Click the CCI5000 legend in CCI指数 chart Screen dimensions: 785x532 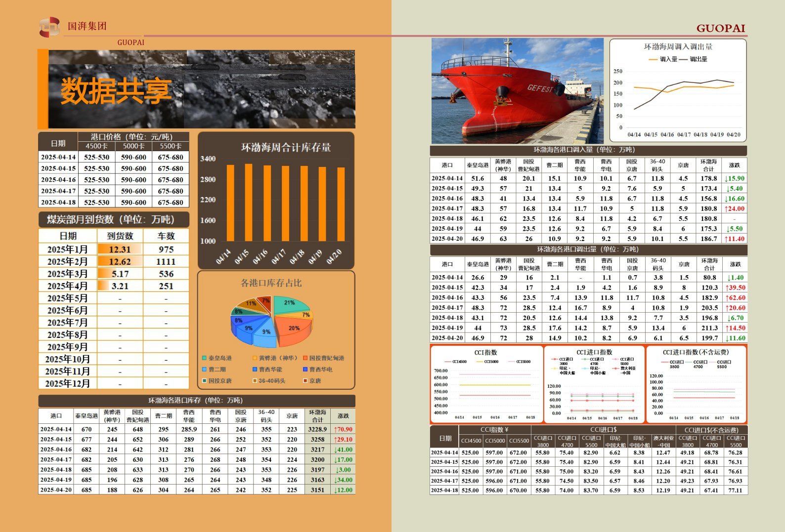pos(487,362)
